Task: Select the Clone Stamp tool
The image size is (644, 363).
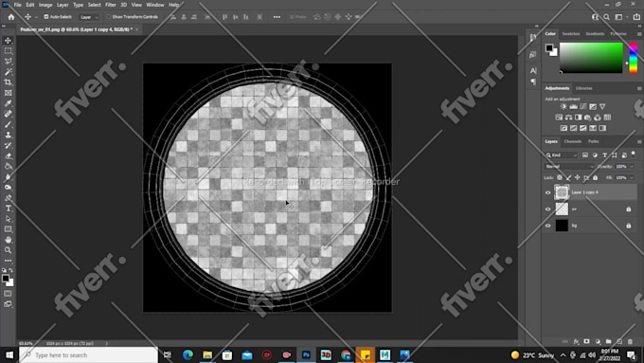Action: pos(8,135)
